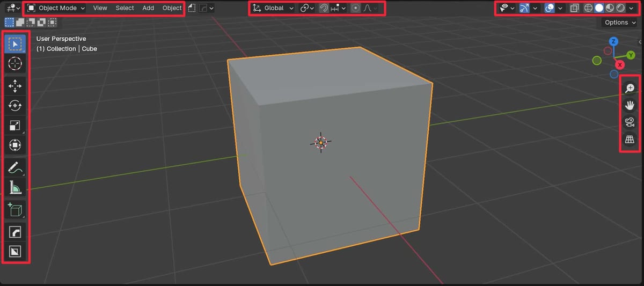Set selection mode to new selection
Image resolution: width=644 pixels, height=286 pixels.
pos(9,23)
